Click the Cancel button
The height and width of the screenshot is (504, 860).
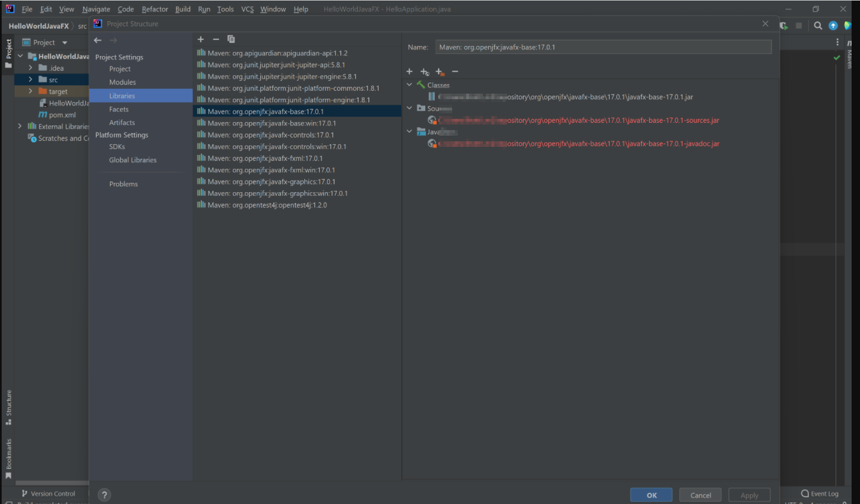pos(701,495)
